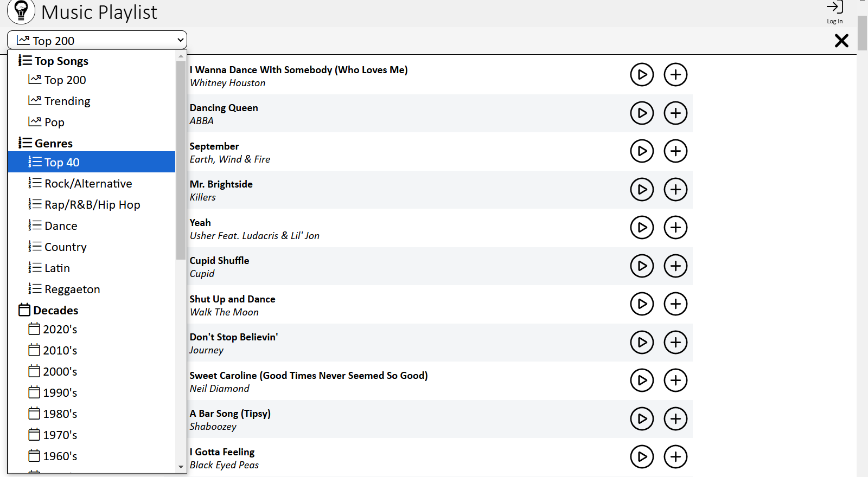The width and height of the screenshot is (868, 477).
Task: Click the Log In icon
Action: coord(834,12)
